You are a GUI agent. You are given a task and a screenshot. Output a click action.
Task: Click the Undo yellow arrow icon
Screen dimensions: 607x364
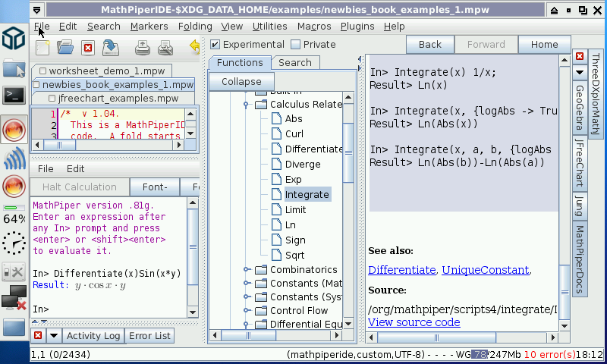[x=195, y=46]
